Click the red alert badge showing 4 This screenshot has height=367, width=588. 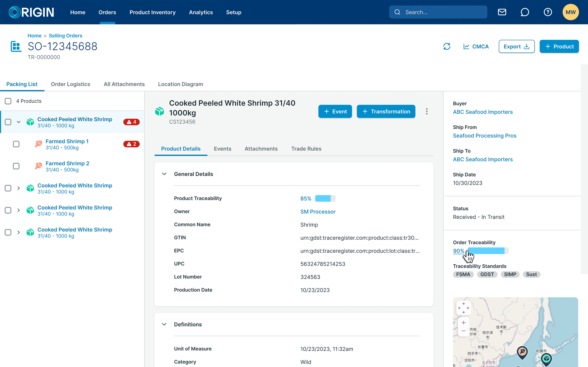(x=131, y=122)
